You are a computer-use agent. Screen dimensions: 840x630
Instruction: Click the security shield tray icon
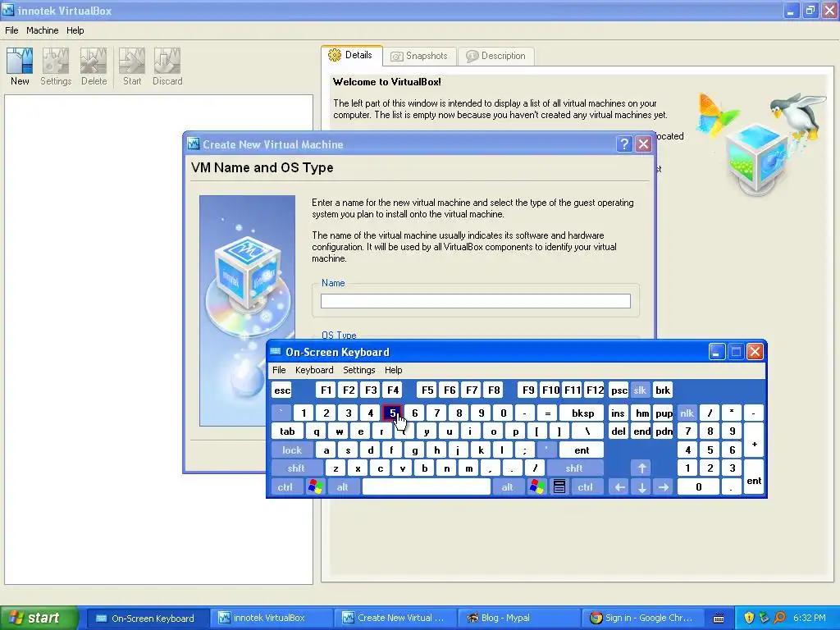748,618
